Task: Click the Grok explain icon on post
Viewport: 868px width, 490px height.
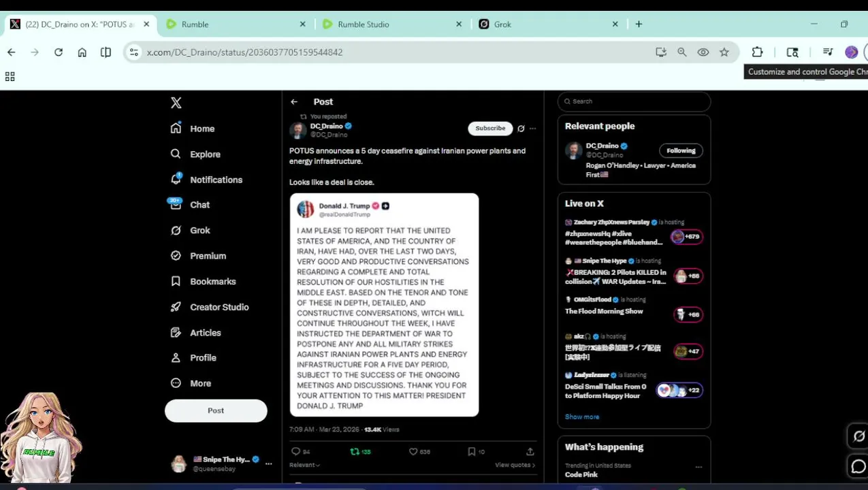Action: 521,129
